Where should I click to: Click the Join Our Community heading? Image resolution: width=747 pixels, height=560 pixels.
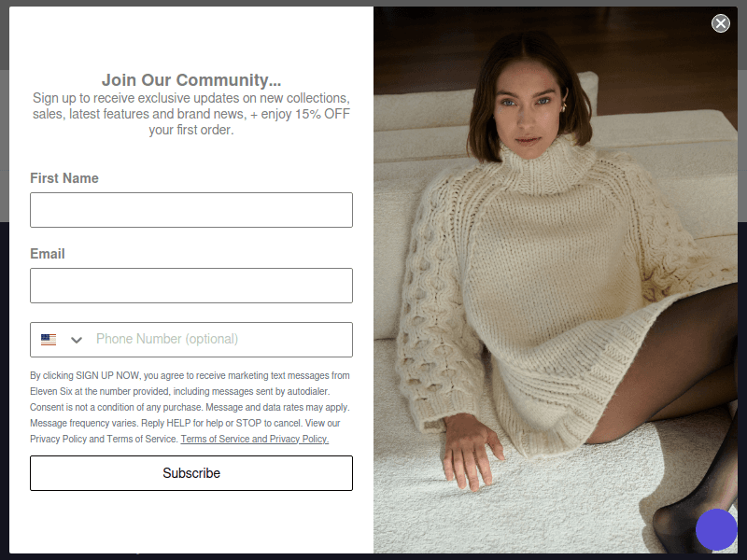coord(191,80)
